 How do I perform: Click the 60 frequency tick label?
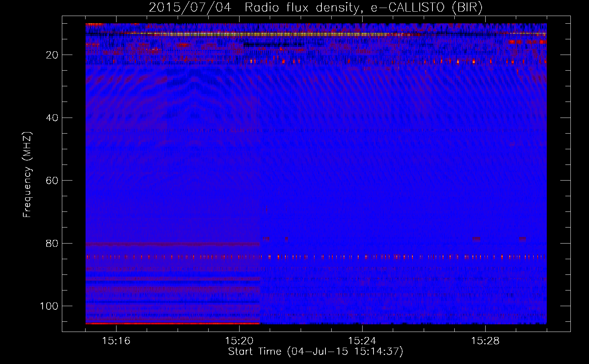pos(52,181)
